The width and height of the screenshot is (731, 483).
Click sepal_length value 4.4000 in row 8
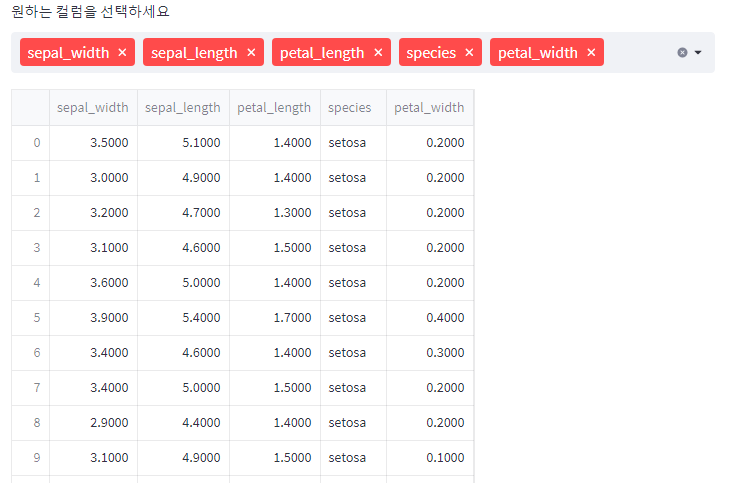(x=183, y=422)
